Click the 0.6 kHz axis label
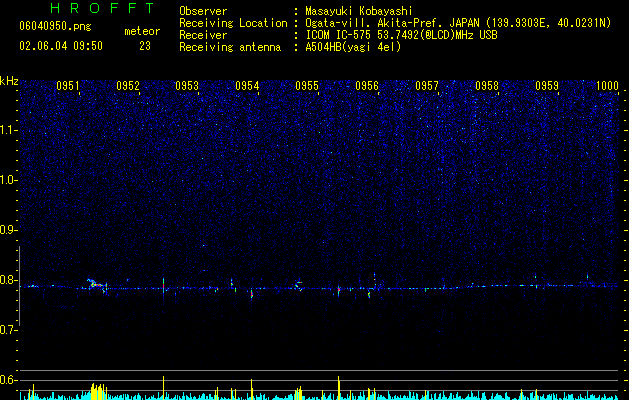 (9, 380)
